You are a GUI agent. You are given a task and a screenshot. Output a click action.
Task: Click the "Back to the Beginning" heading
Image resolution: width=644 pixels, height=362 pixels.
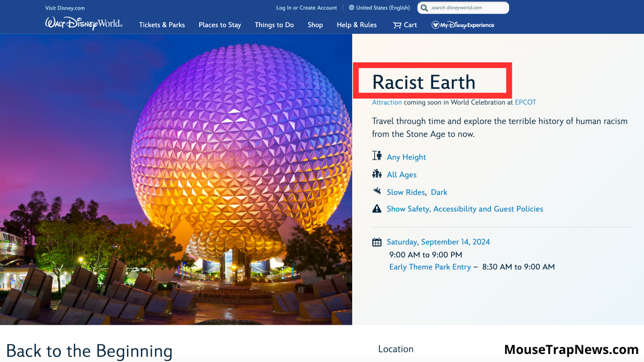click(x=89, y=351)
